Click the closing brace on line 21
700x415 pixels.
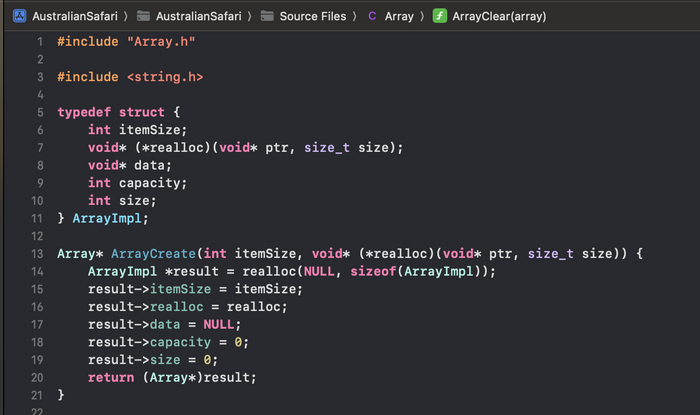point(61,395)
